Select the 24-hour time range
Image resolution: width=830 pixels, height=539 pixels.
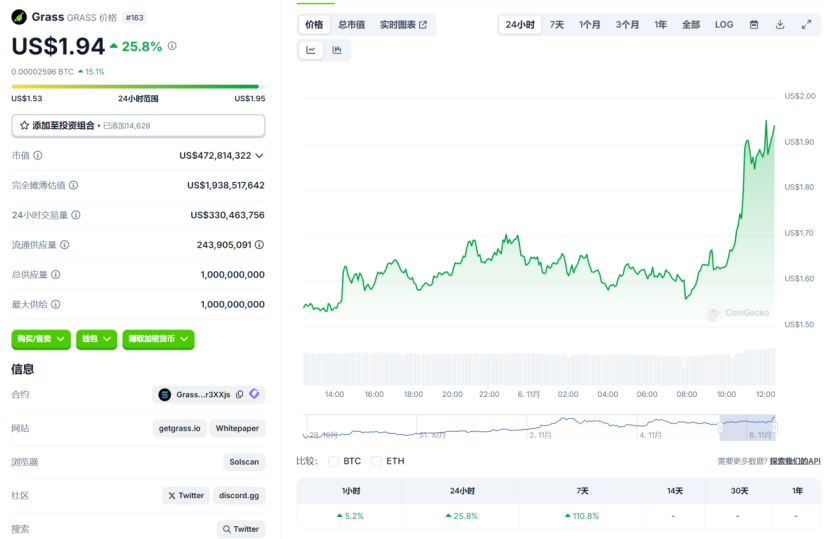click(x=520, y=24)
